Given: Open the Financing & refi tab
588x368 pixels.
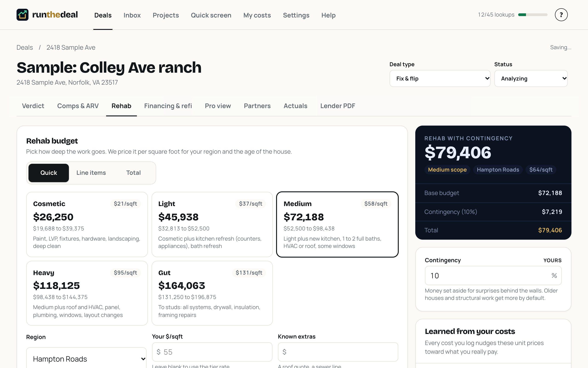Looking at the screenshot, I should 168,106.
